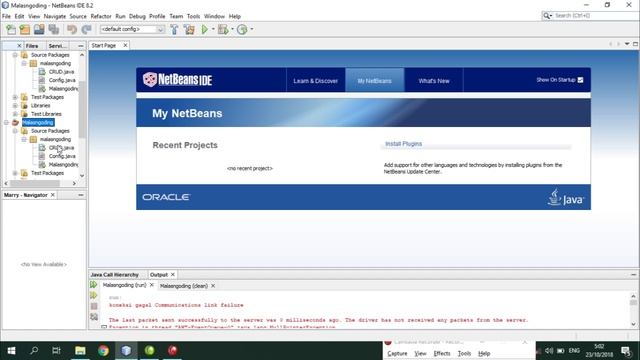
Task: Click the ENG language indicator in tray
Action: point(574,351)
